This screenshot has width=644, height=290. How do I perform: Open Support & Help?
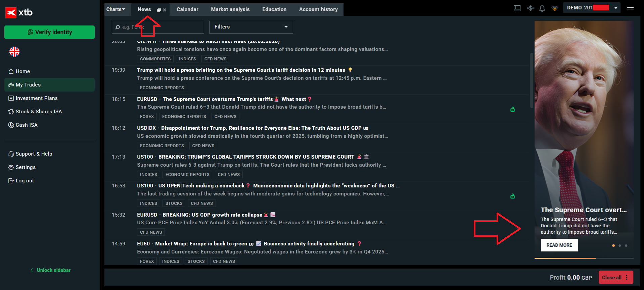[49, 154]
